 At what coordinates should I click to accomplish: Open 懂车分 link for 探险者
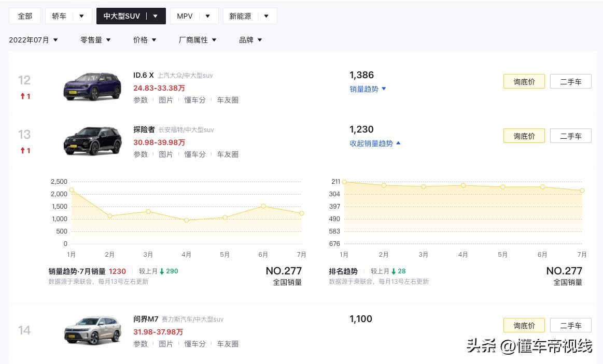[x=195, y=154]
